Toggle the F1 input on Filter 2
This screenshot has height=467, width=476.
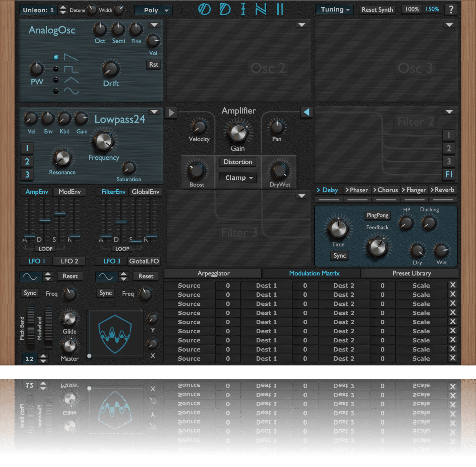click(x=449, y=174)
